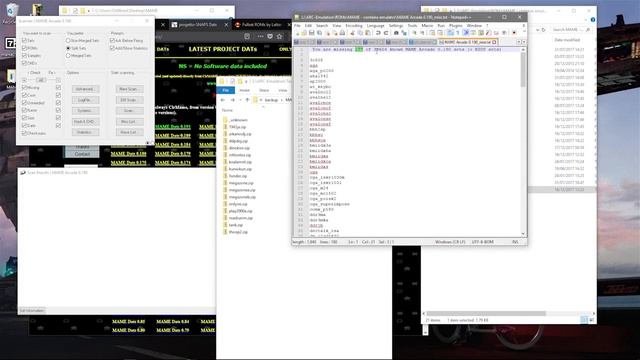
Task: Expand breadcrumb chevron before backup folder
Action: point(262,100)
